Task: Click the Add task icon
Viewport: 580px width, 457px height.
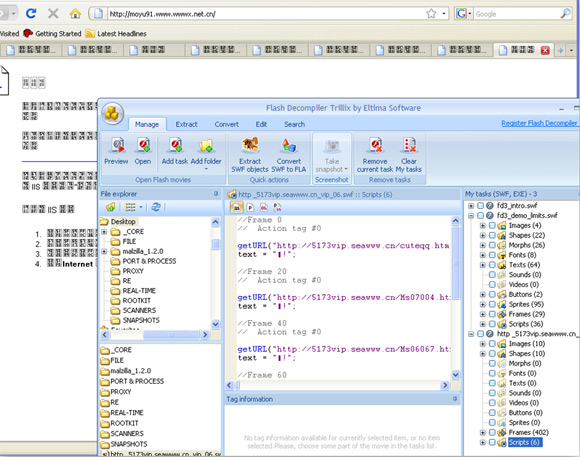Action: pos(175,146)
